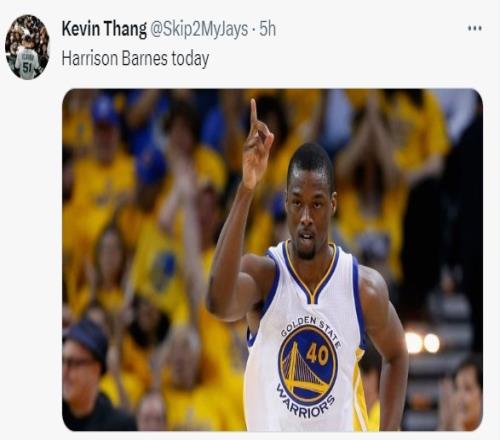Click the raised index finger in photo
Viewport: 500px width, 440px height.
(254, 114)
